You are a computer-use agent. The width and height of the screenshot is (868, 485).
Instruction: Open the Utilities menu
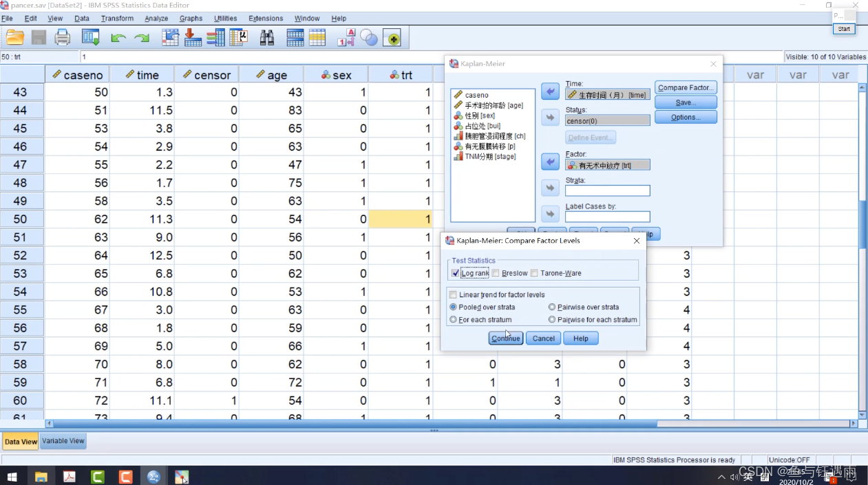click(225, 19)
